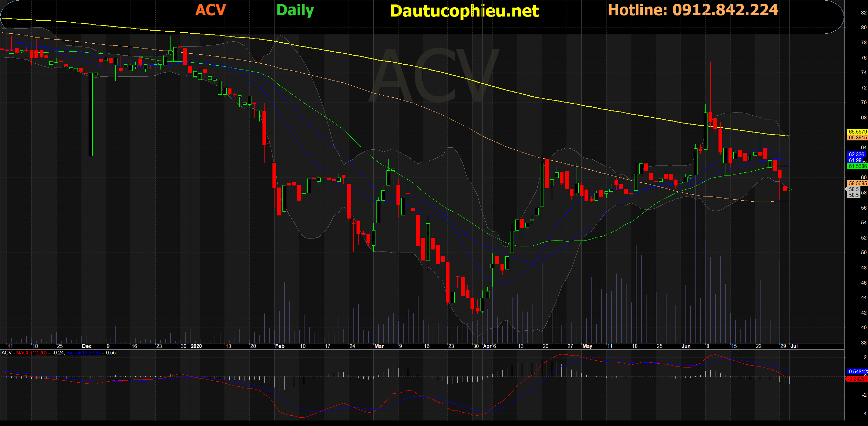This screenshot has width=868, height=426.
Task: Open the Dautucophieu.net link
Action: [x=464, y=11]
